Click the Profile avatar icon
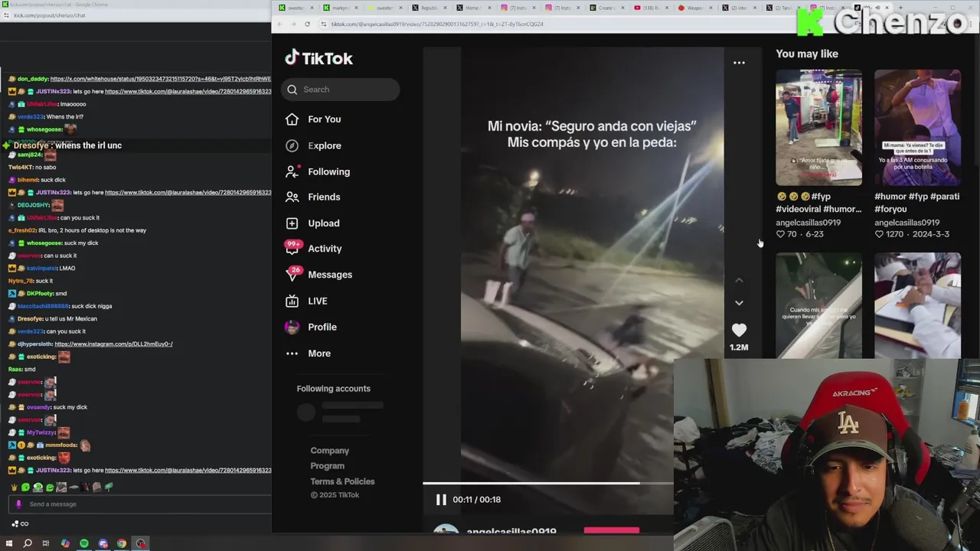The image size is (980, 551). pyautogui.click(x=292, y=327)
